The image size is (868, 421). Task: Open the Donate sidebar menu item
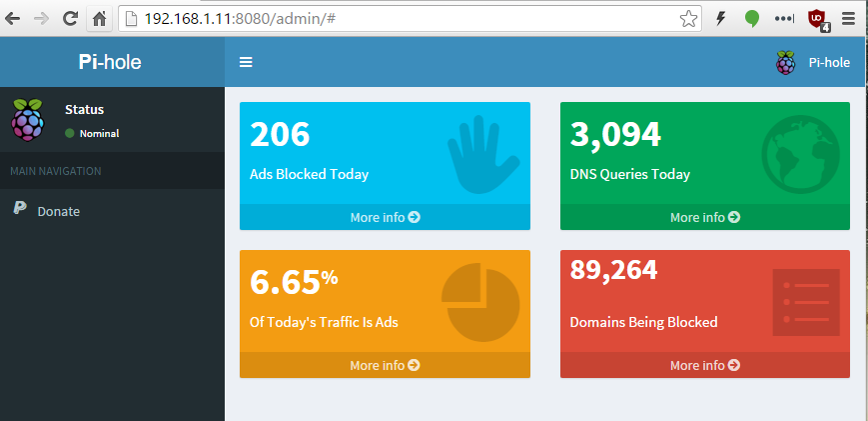click(x=113, y=212)
